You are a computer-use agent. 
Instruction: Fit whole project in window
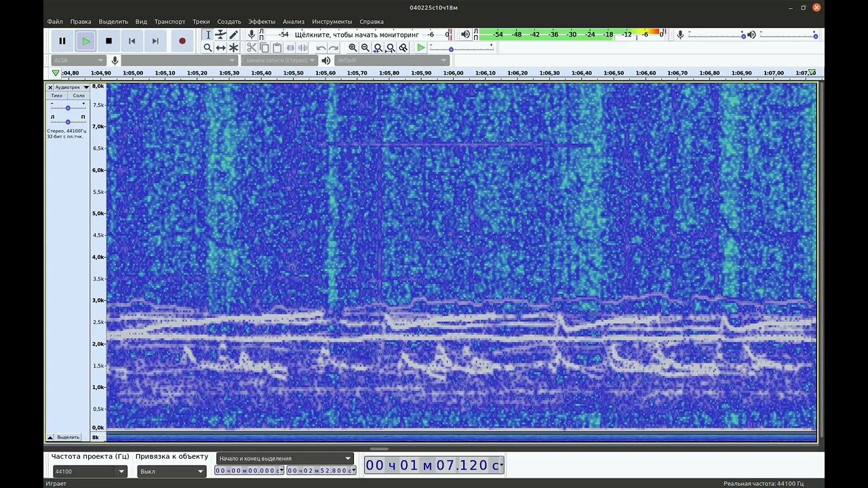click(x=391, y=47)
